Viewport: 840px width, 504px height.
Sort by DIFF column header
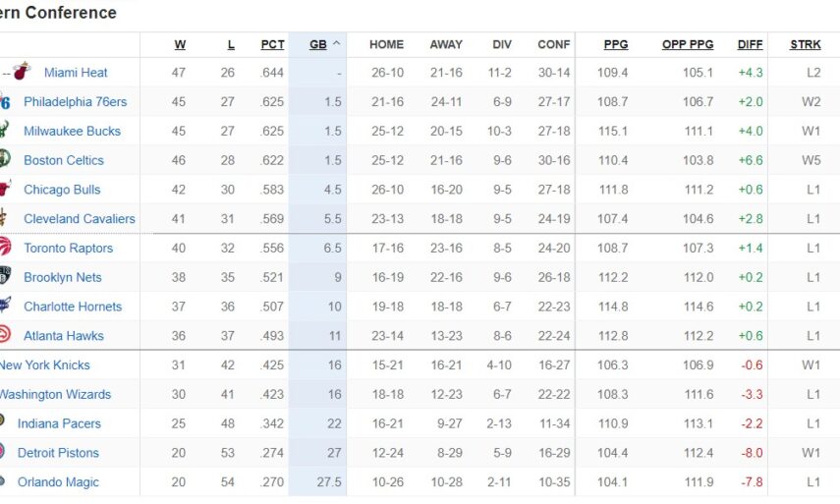[750, 44]
